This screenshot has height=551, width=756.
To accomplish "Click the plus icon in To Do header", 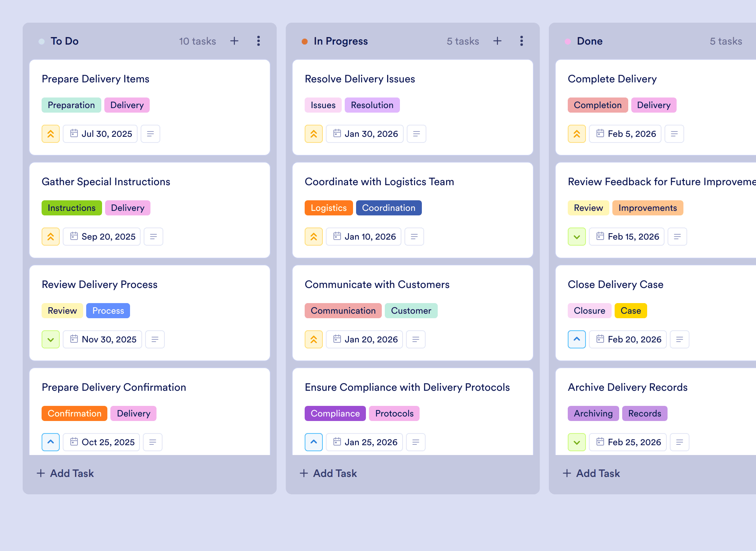I will [x=234, y=41].
